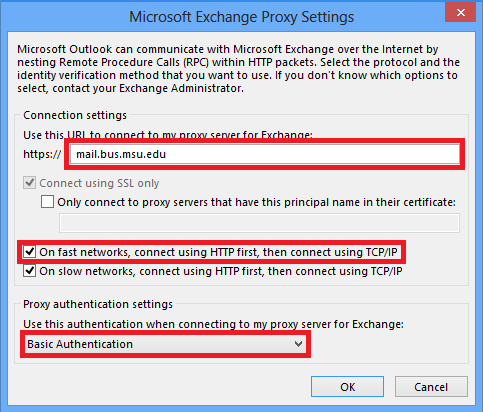The width and height of the screenshot is (483, 412).
Task: Click the Outlook RPC description paragraph
Action: 238,69
